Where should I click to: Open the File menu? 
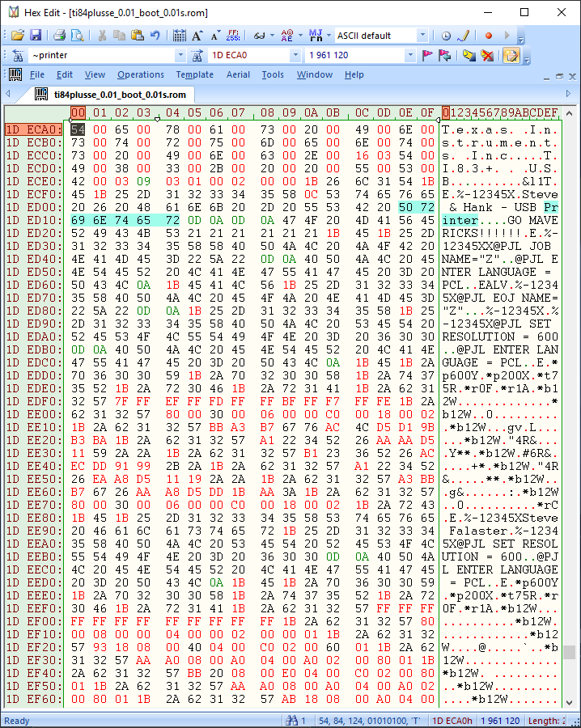37,74
